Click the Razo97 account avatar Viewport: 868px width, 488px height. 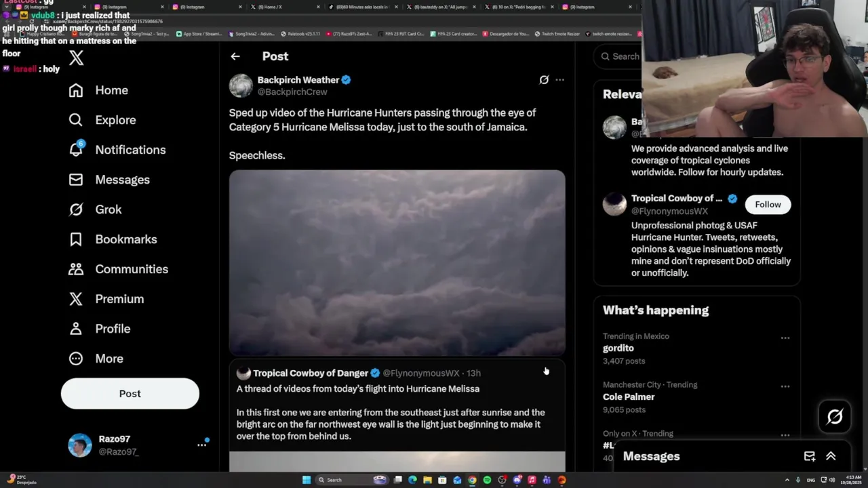click(x=80, y=445)
